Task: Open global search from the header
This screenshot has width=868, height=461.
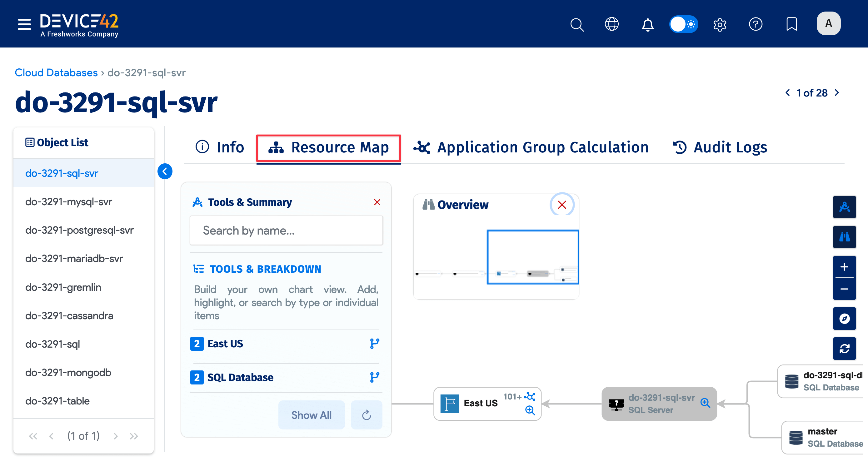Action: 577,24
